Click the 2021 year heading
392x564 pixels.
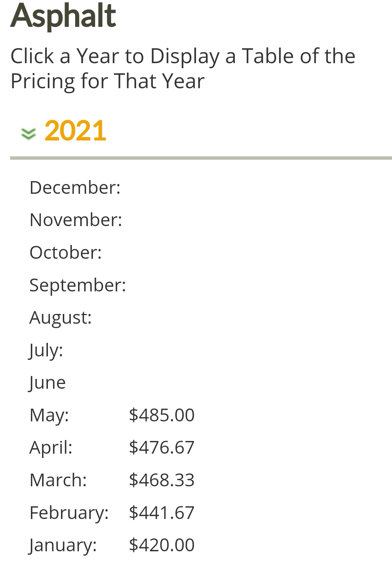click(x=75, y=131)
